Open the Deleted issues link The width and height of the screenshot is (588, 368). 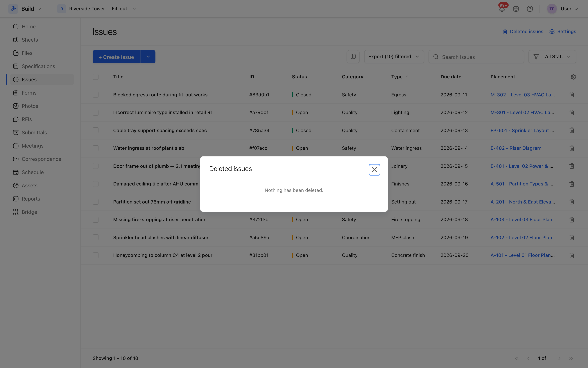[x=523, y=32]
